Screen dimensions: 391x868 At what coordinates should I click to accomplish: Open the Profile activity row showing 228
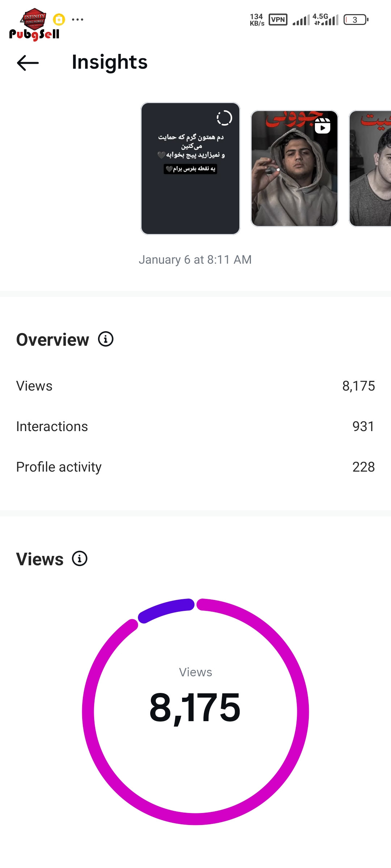tap(195, 467)
